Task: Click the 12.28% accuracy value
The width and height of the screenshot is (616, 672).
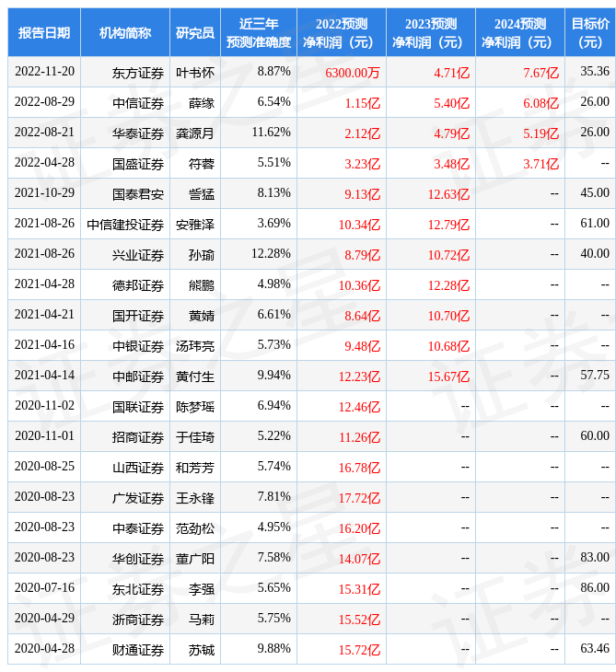Action: point(271,254)
